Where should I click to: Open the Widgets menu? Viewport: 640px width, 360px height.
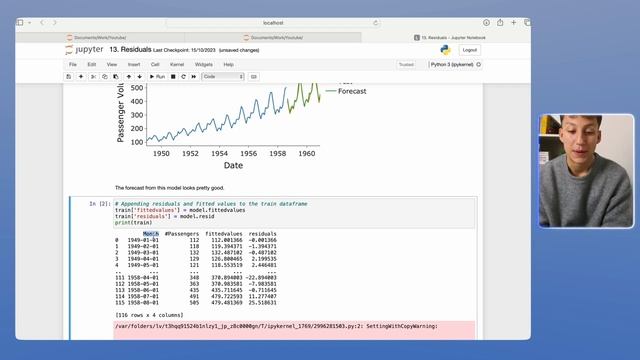(204, 64)
